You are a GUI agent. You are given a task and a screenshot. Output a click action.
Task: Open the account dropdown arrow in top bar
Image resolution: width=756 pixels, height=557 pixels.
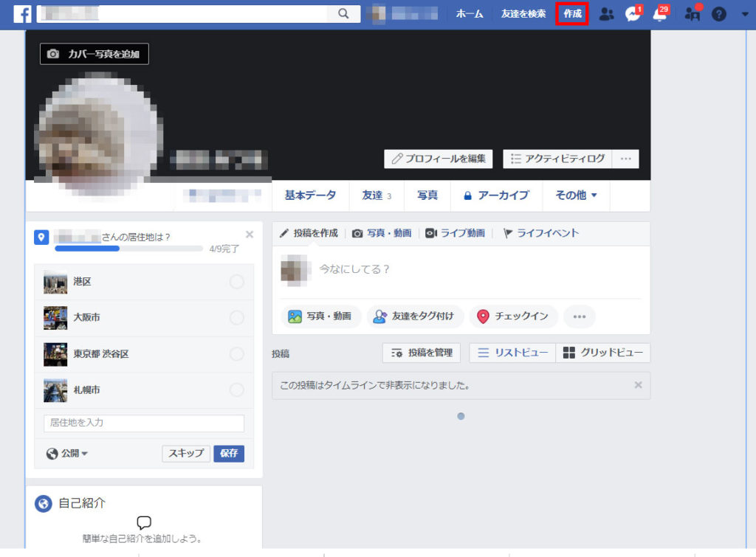tap(744, 14)
